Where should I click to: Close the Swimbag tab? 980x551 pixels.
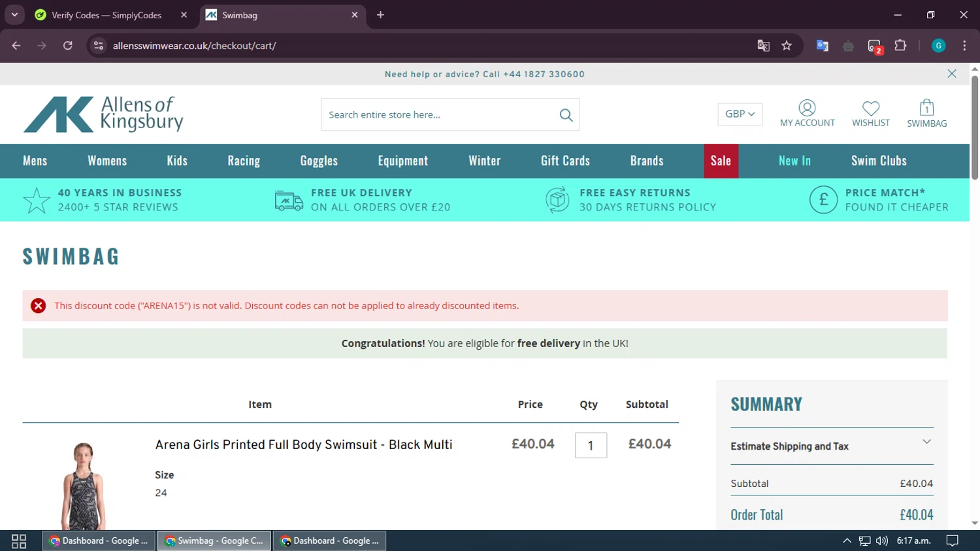click(355, 15)
